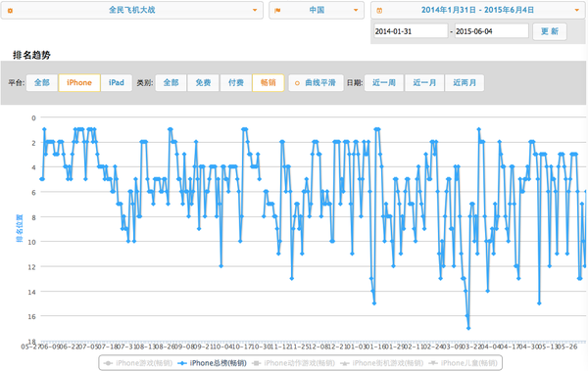Click the arrow at right of the date range selector
Image resolution: width=588 pixels, height=371 pixels.
(577, 10)
